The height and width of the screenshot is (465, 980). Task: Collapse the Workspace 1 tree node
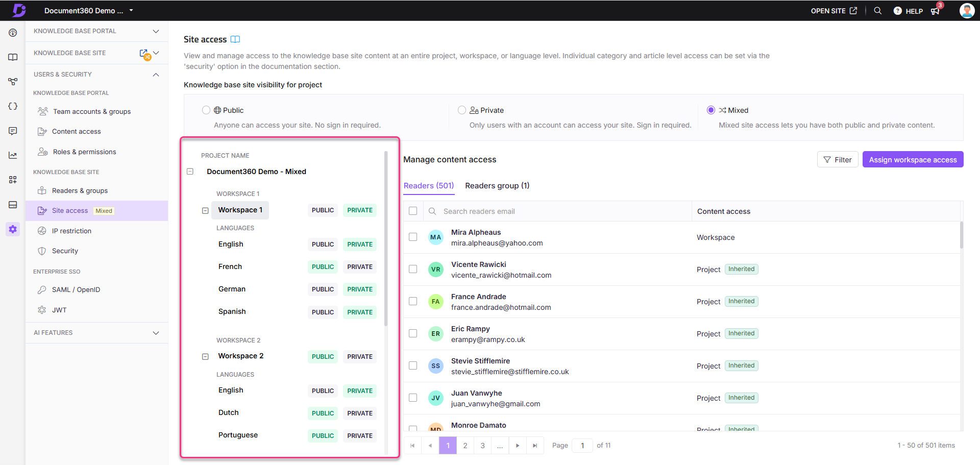click(x=205, y=210)
